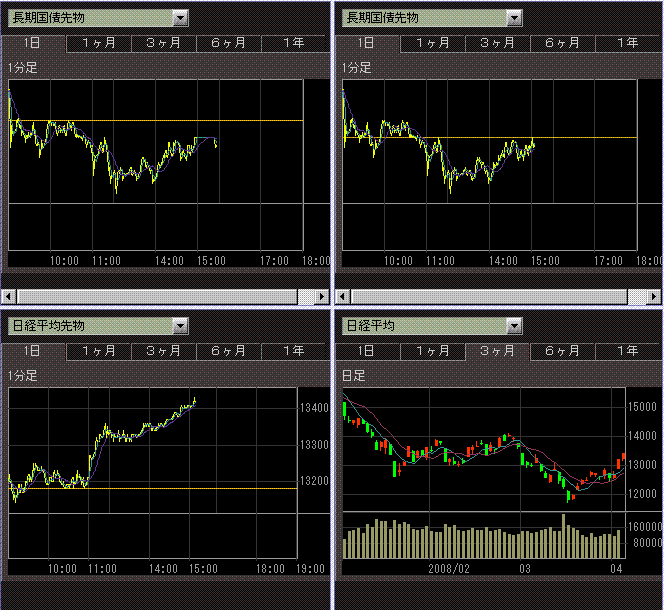Choose 3ヶ月 tab in 日経平均先物 panel
The height and width of the screenshot is (610, 664).
[163, 351]
